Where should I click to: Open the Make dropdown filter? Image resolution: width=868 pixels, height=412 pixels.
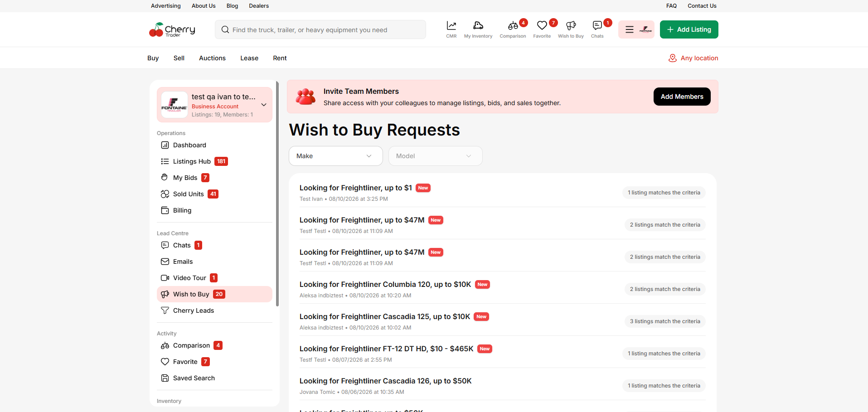pos(335,156)
